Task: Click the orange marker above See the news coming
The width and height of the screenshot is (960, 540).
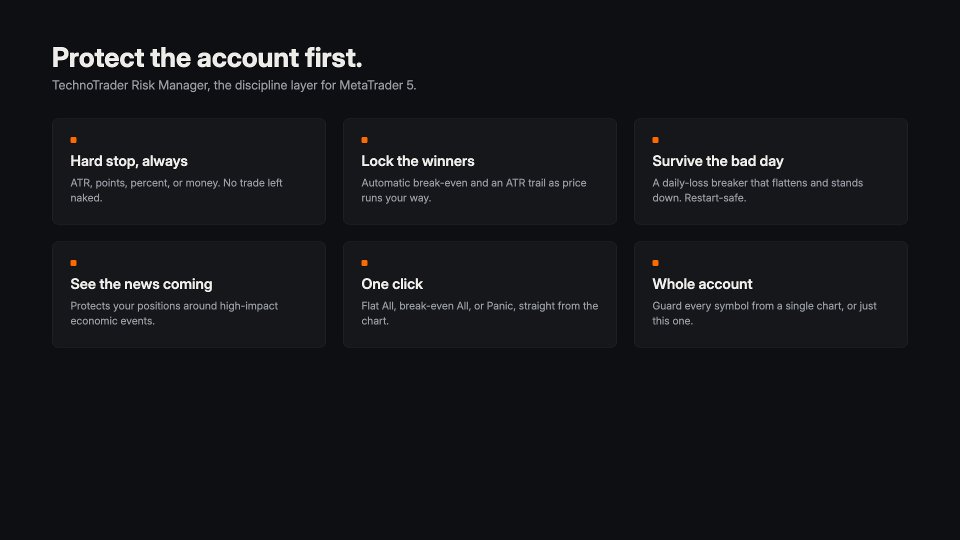Action: tap(73, 263)
